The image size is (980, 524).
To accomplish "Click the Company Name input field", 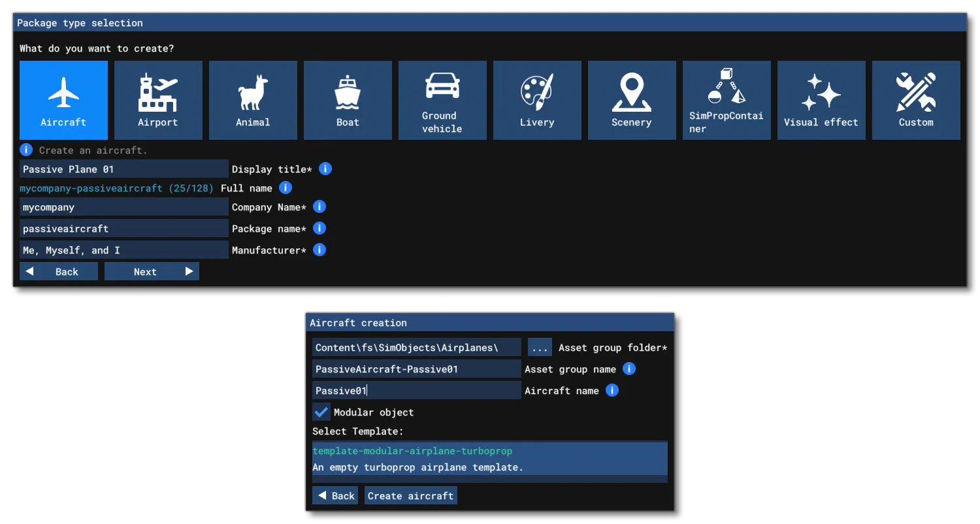I will [124, 207].
